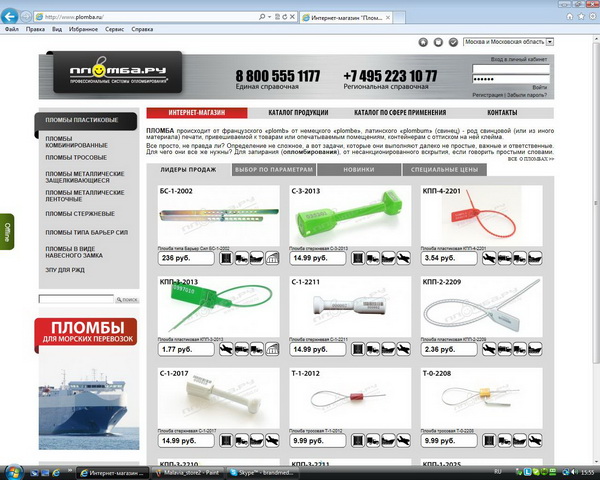Open КАТАЛОГ ПО СФЕРЕ ПРИМЕНЕНИЯ item
600x480 pixels.
[400, 113]
